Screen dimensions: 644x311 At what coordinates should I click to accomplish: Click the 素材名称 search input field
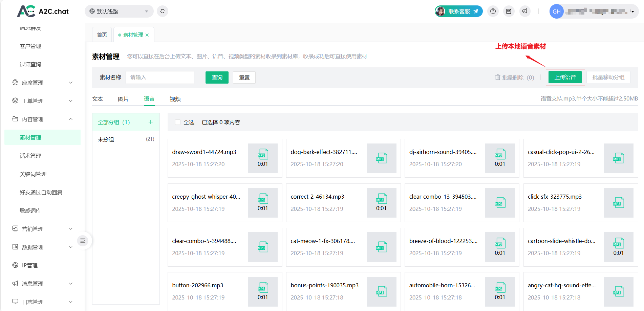(160, 77)
